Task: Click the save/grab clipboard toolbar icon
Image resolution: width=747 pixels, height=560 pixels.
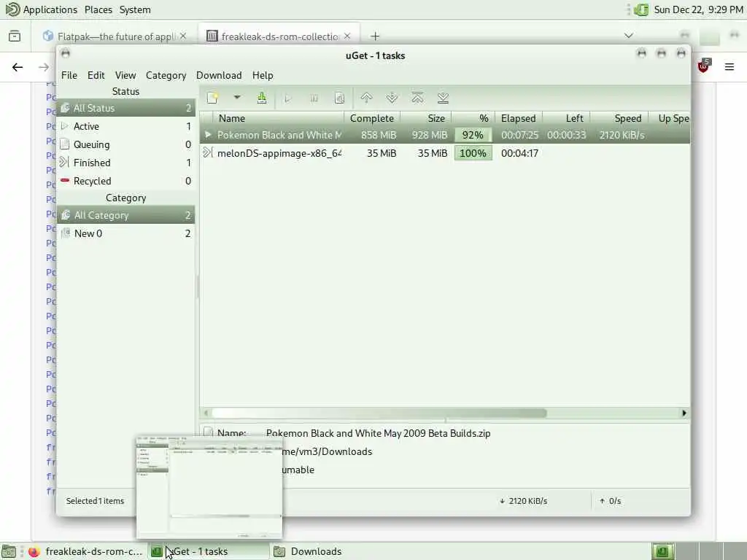Action: pyautogui.click(x=262, y=98)
